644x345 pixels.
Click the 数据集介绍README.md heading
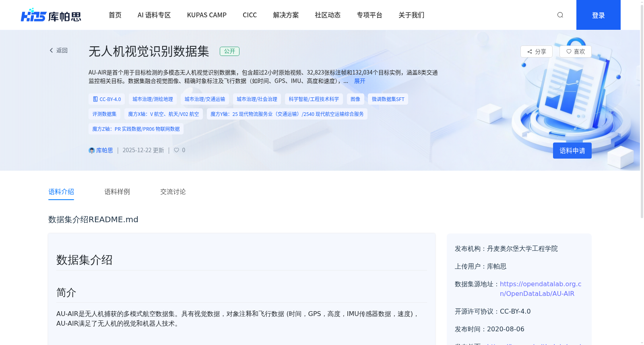point(93,219)
